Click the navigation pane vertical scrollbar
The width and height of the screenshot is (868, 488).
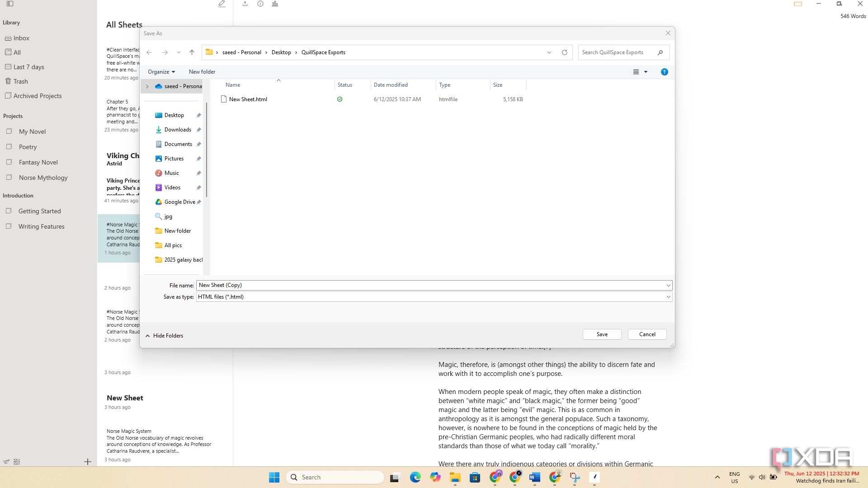click(207, 150)
